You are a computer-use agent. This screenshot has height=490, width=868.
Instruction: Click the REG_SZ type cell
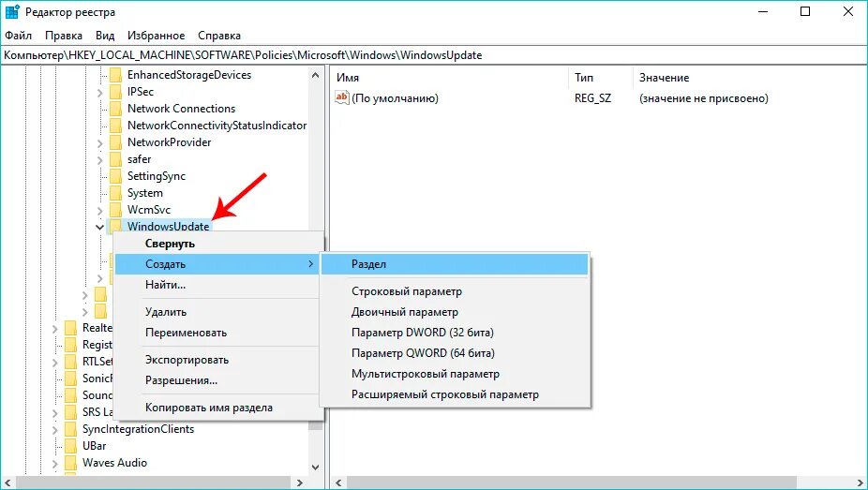[x=592, y=98]
